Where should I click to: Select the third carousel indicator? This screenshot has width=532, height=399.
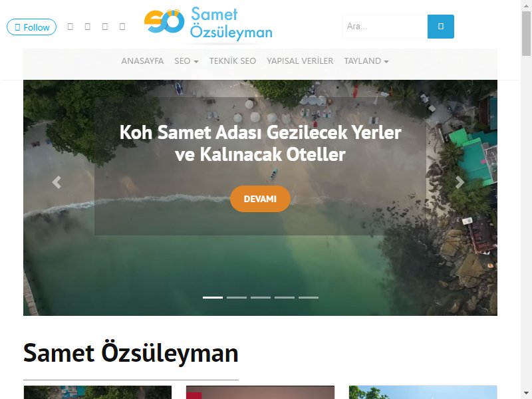[261, 297]
